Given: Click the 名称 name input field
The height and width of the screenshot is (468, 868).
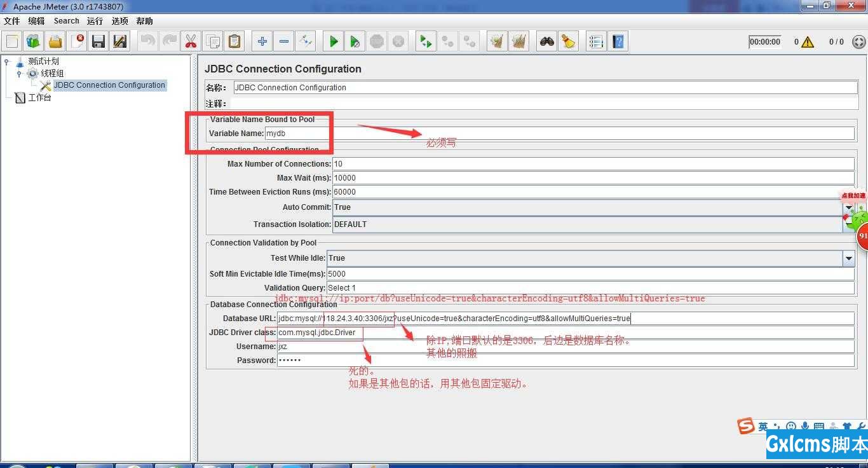Looking at the screenshot, I should (545, 88).
